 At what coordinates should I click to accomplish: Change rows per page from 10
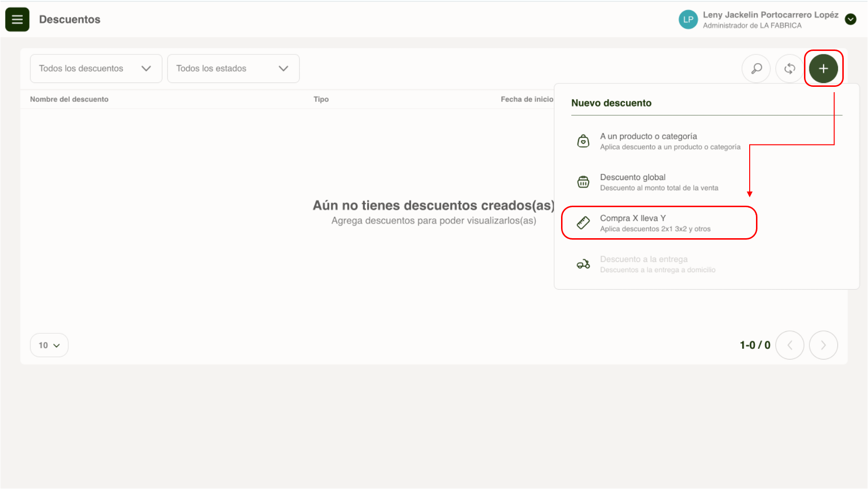pyautogui.click(x=49, y=345)
